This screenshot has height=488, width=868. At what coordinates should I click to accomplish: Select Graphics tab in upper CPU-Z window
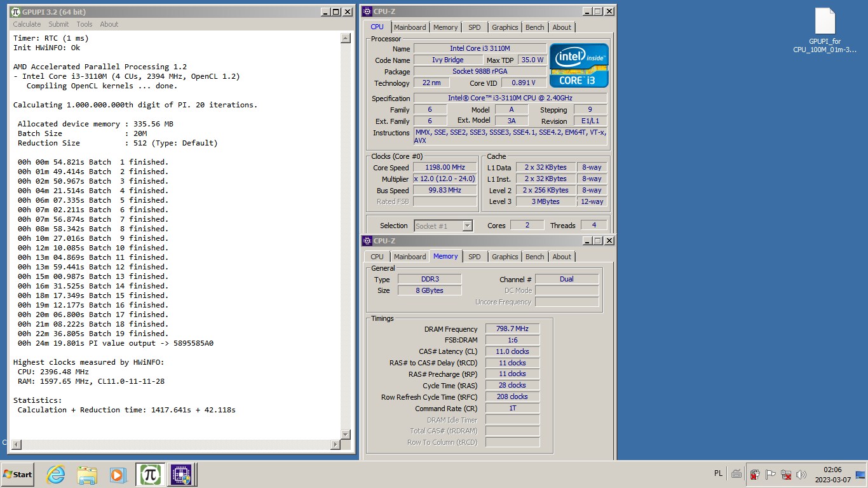click(x=505, y=27)
